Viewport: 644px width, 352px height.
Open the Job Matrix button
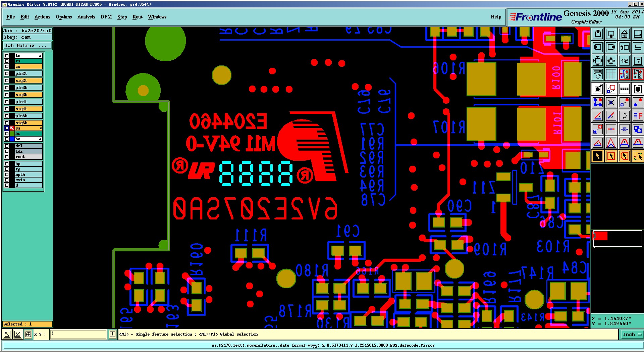click(x=28, y=45)
